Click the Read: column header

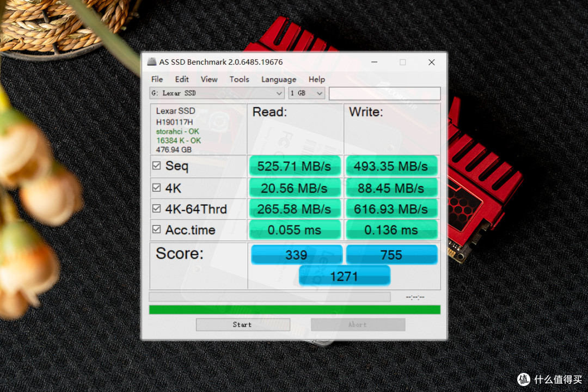point(269,112)
